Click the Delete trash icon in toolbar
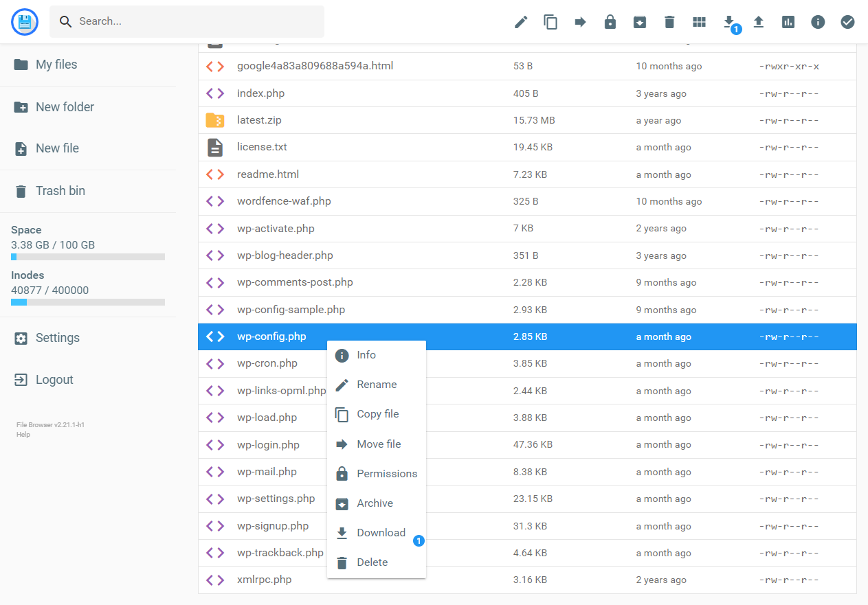868x605 pixels. pyautogui.click(x=669, y=21)
